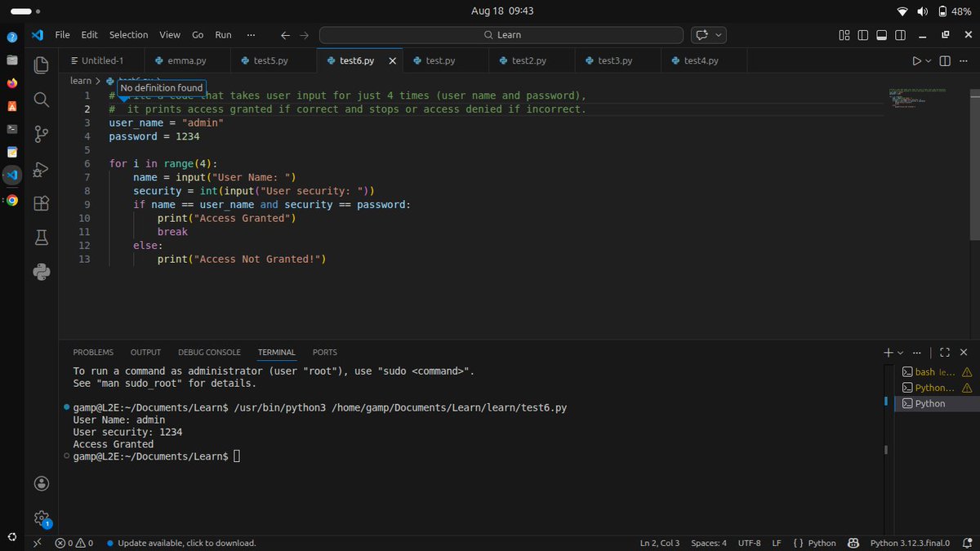Switch to the emma.py tab

pyautogui.click(x=187, y=61)
